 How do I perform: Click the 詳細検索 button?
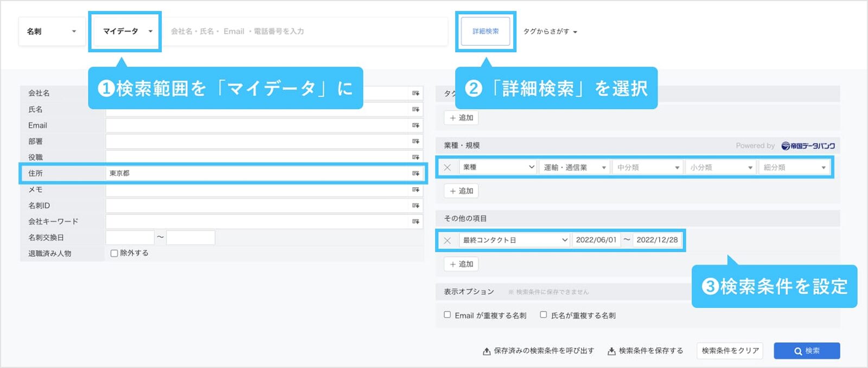pyautogui.click(x=486, y=31)
